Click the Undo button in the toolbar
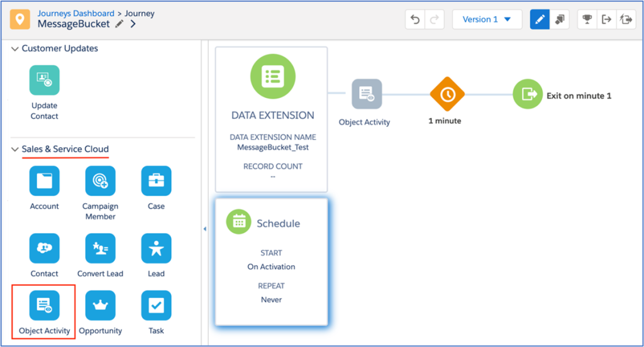This screenshot has width=644, height=347. 415,19
